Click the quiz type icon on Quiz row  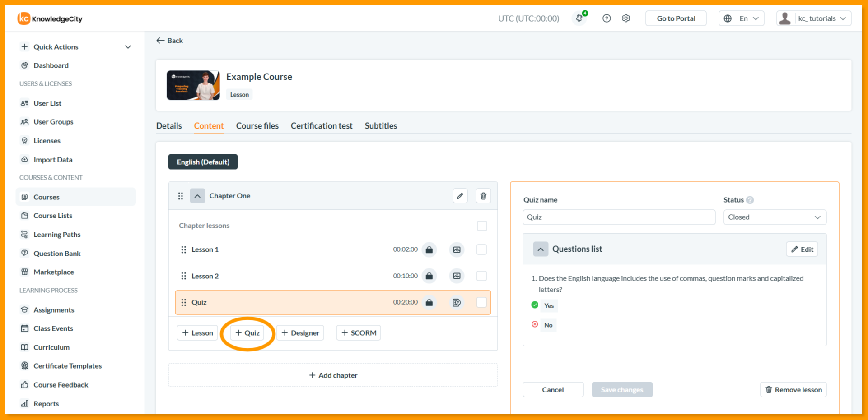click(457, 302)
